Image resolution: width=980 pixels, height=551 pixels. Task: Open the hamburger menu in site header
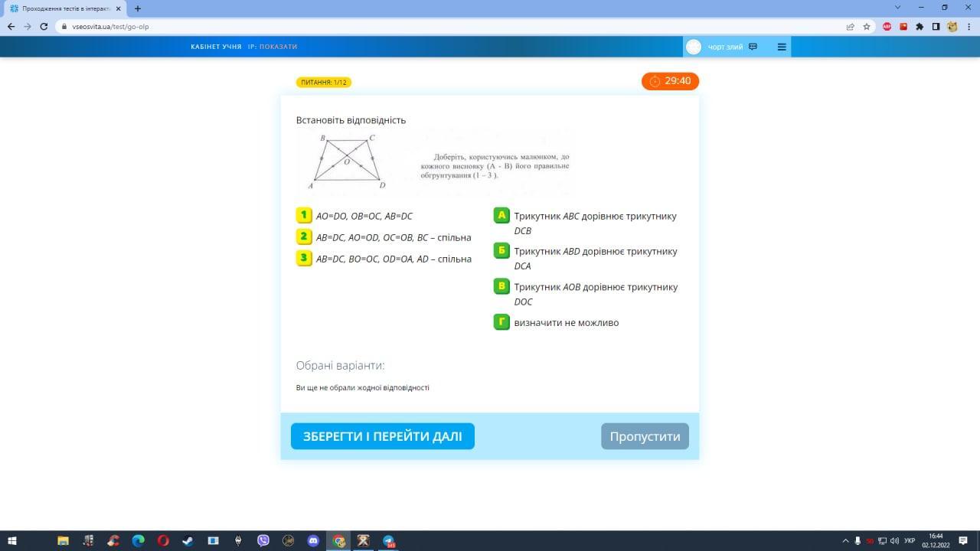coord(782,47)
